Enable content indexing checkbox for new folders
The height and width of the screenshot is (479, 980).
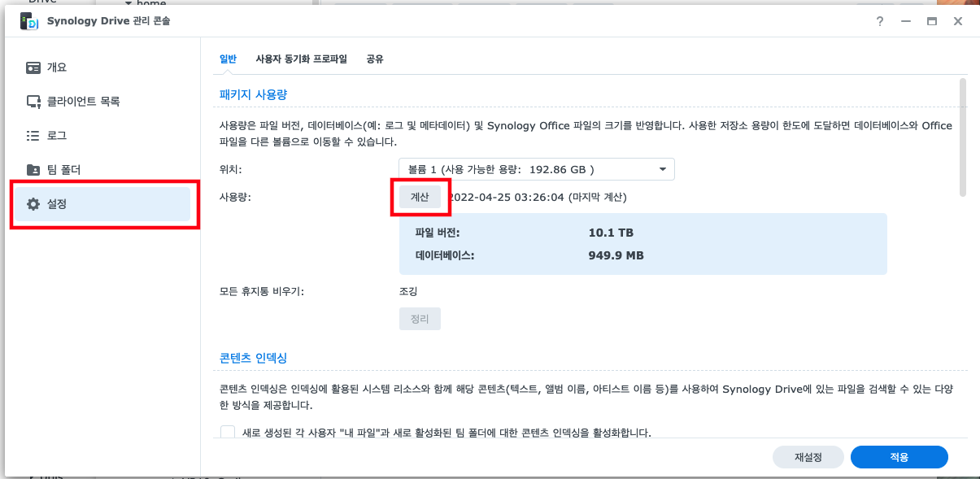pos(228,433)
